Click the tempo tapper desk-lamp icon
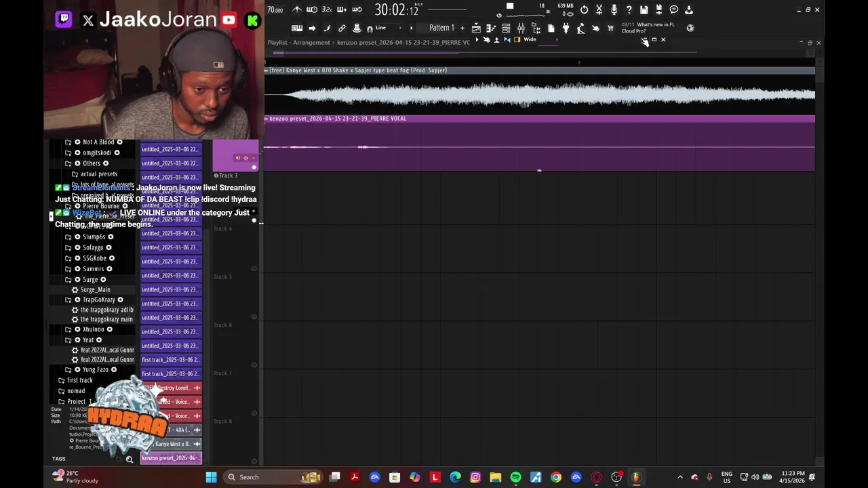Screen dimensions: 868x488 pyautogui.click(x=580, y=28)
